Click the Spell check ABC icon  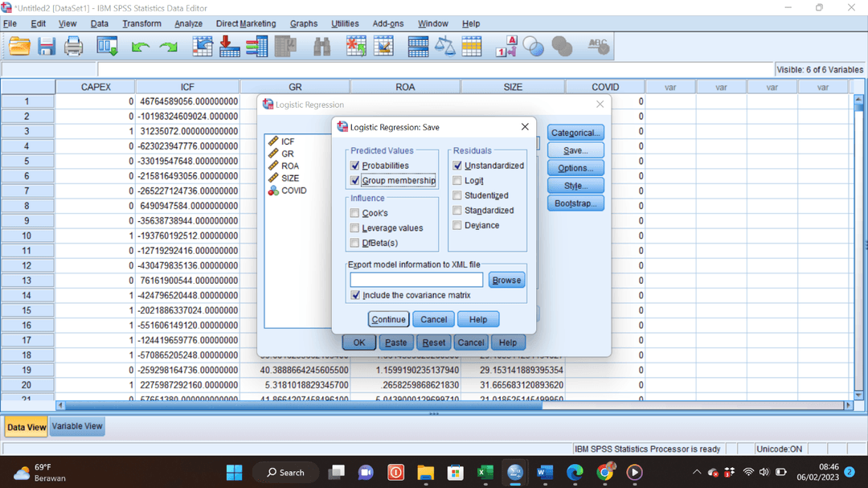599,47
